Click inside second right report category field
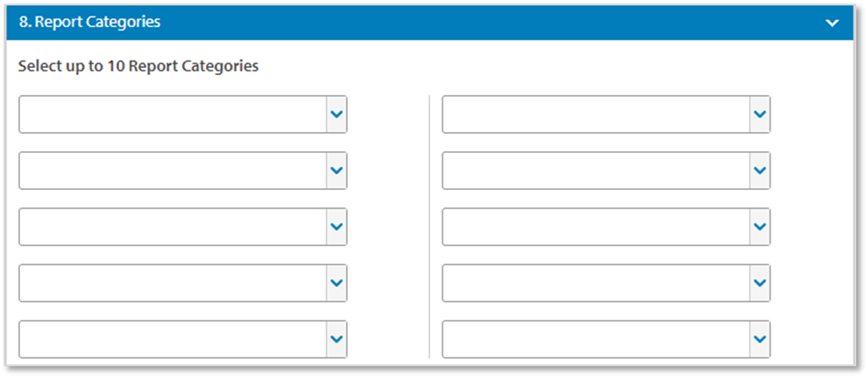 pos(595,170)
